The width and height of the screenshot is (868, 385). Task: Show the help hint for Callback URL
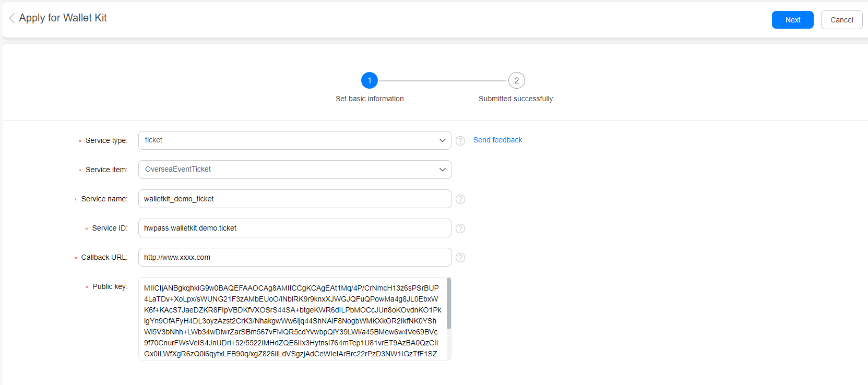click(460, 258)
